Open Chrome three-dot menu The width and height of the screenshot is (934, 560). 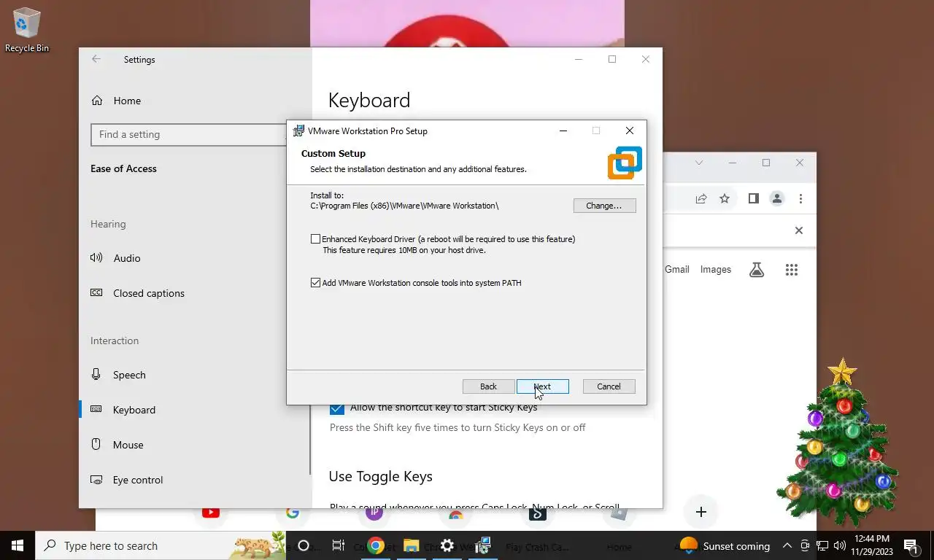pyautogui.click(x=800, y=198)
